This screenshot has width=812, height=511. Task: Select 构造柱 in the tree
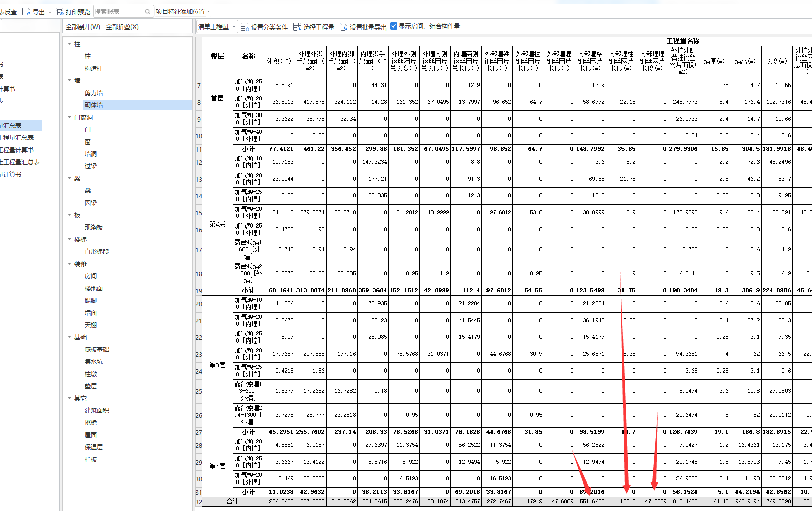coord(94,68)
